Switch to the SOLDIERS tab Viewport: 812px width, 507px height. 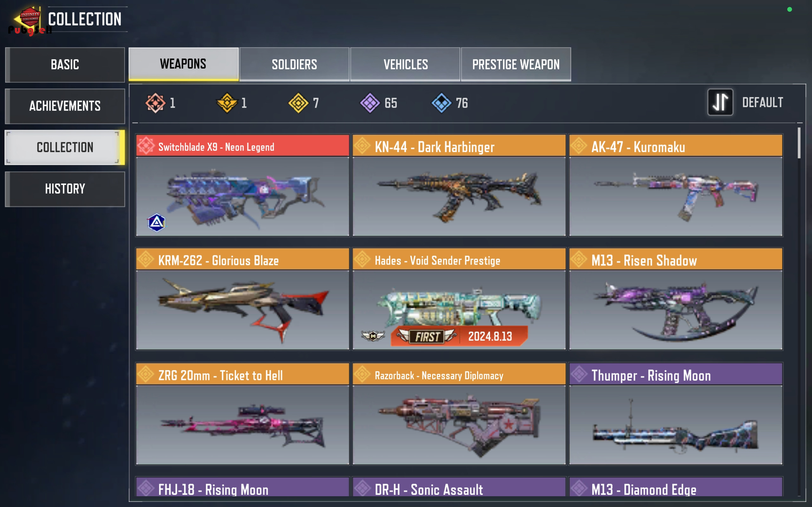(x=294, y=64)
